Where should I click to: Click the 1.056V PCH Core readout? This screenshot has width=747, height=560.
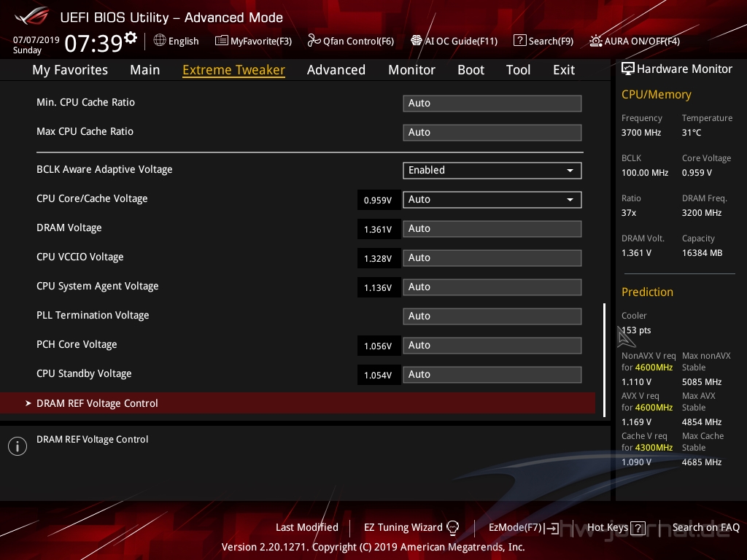379,346
